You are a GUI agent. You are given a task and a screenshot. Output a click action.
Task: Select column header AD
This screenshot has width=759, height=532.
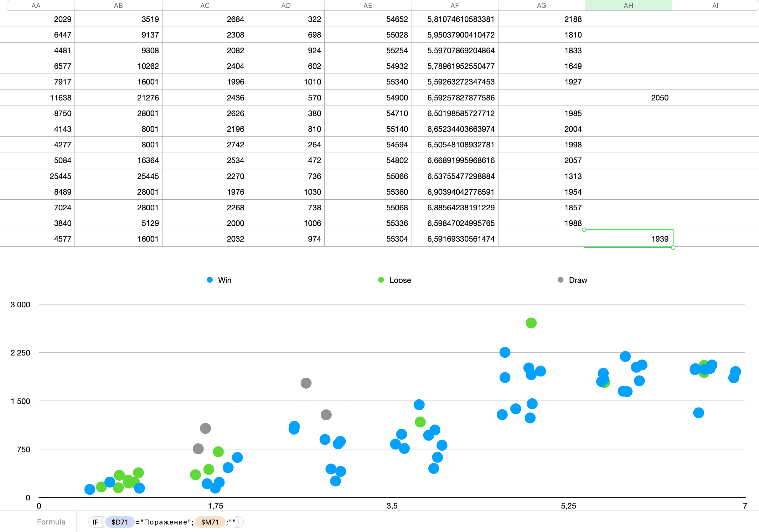tap(286, 5)
